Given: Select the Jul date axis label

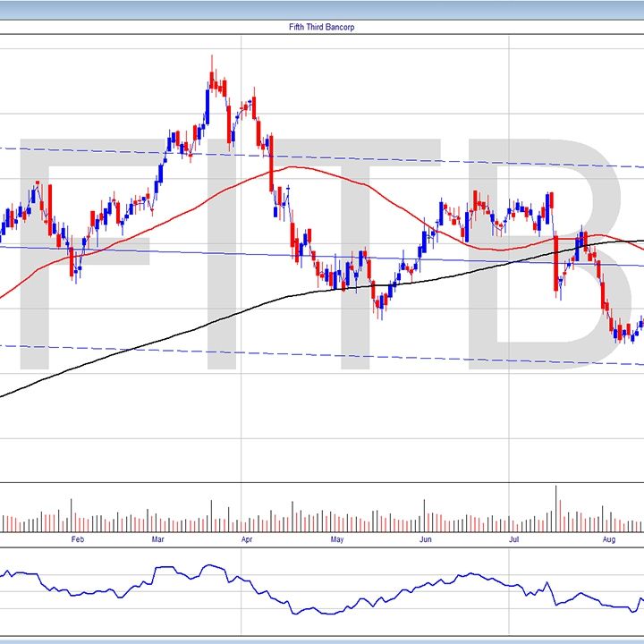Looking at the screenshot, I should pyautogui.click(x=513, y=540).
